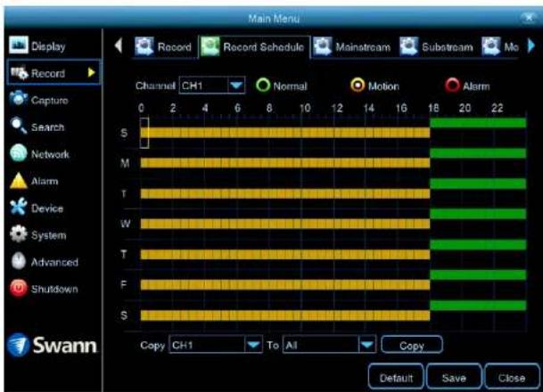The image size is (543, 392).
Task: Select the Normal recording radio button
Action: pos(263,86)
